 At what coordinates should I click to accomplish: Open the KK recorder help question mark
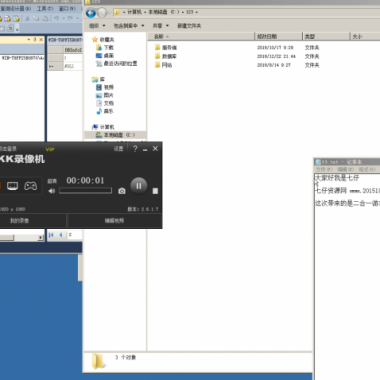pyautogui.click(x=135, y=149)
